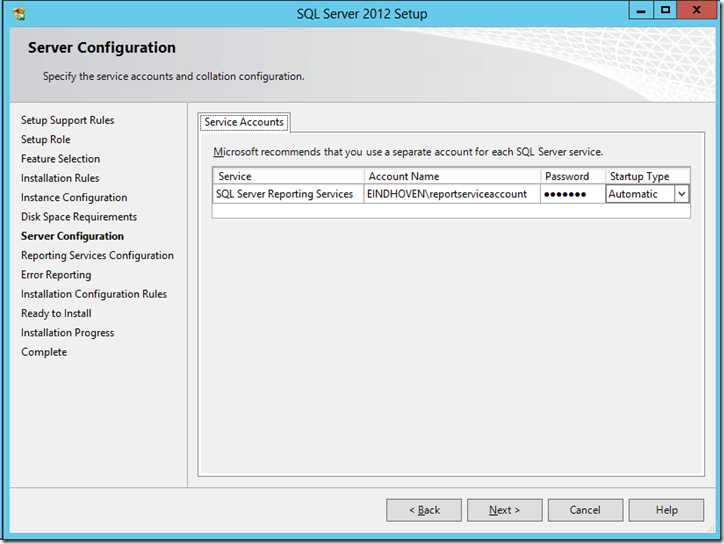Click the Password column header
Screen dimensions: 724x544
(x=573, y=176)
